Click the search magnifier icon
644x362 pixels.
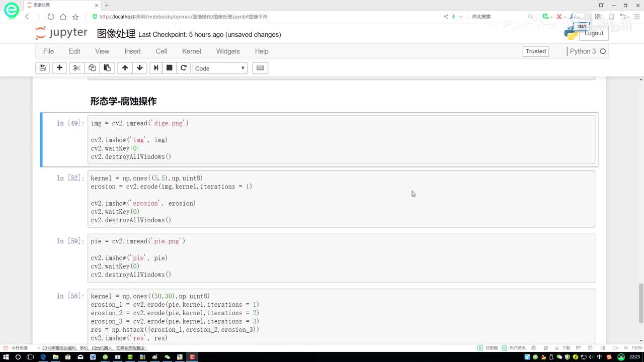[530, 17]
